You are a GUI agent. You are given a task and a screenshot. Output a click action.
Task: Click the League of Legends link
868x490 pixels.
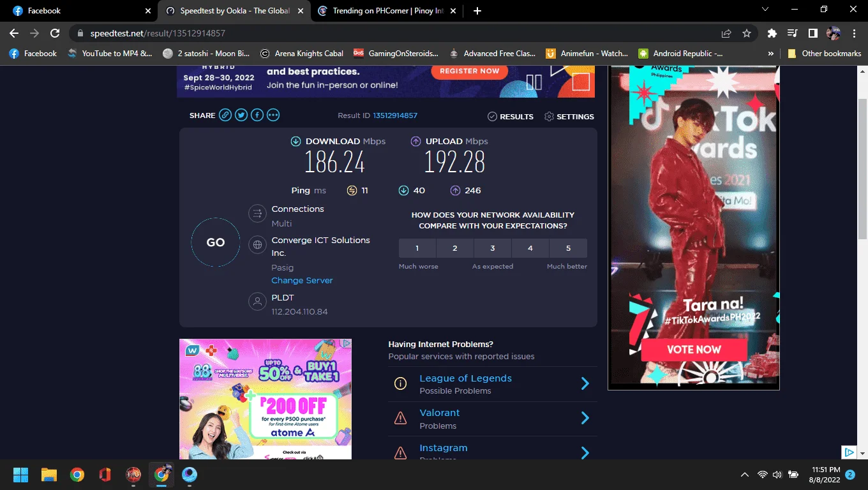pos(465,378)
